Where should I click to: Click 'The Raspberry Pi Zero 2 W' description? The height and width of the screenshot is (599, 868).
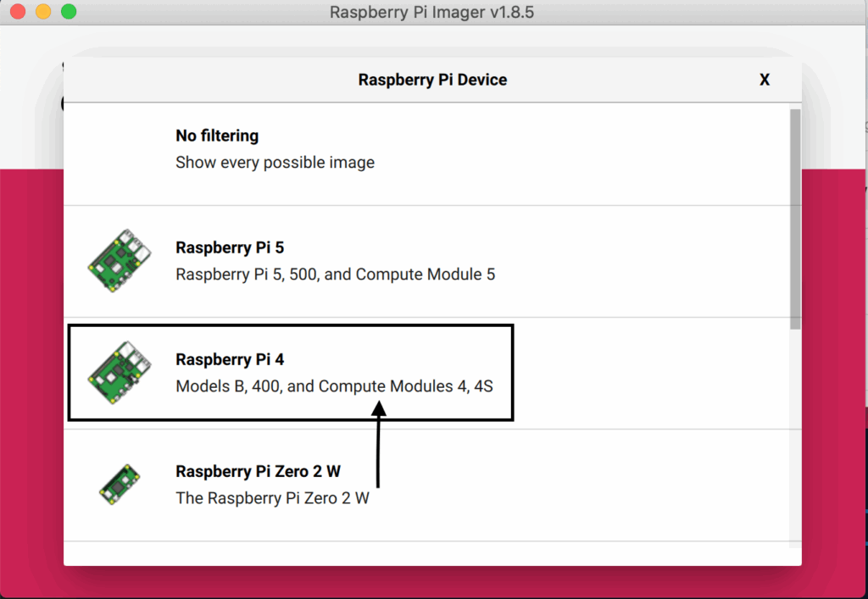pos(272,498)
